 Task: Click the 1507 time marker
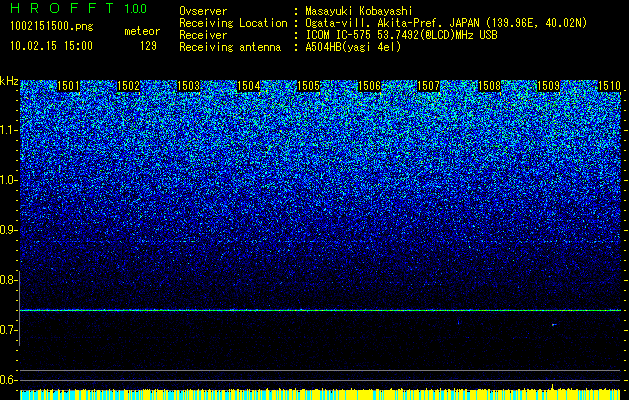tap(429, 86)
